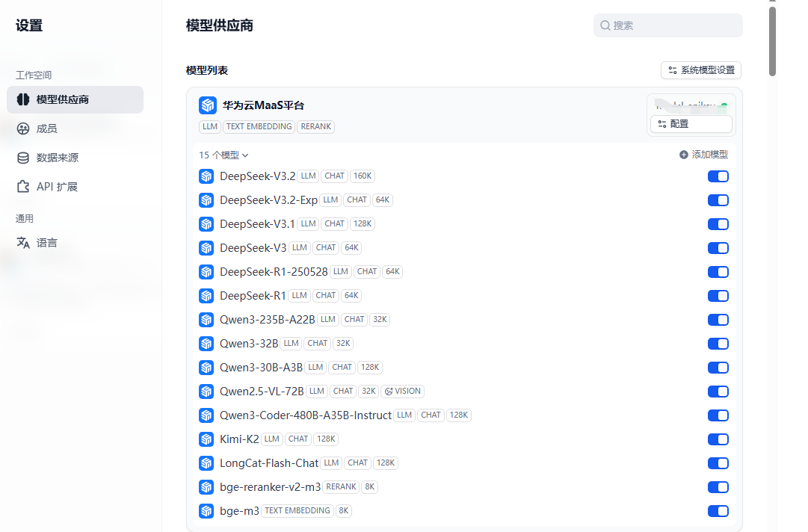This screenshot has width=808, height=532.
Task: Click the Qwen3-30B-A3B model icon
Action: 206,367
